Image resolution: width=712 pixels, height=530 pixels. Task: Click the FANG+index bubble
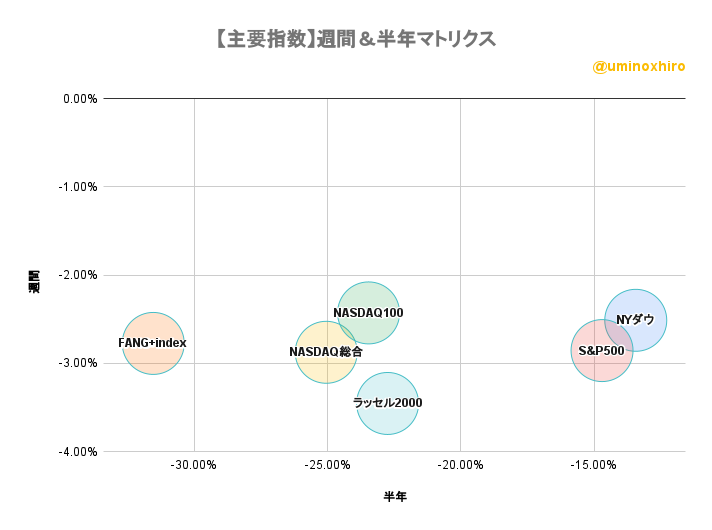click(153, 343)
